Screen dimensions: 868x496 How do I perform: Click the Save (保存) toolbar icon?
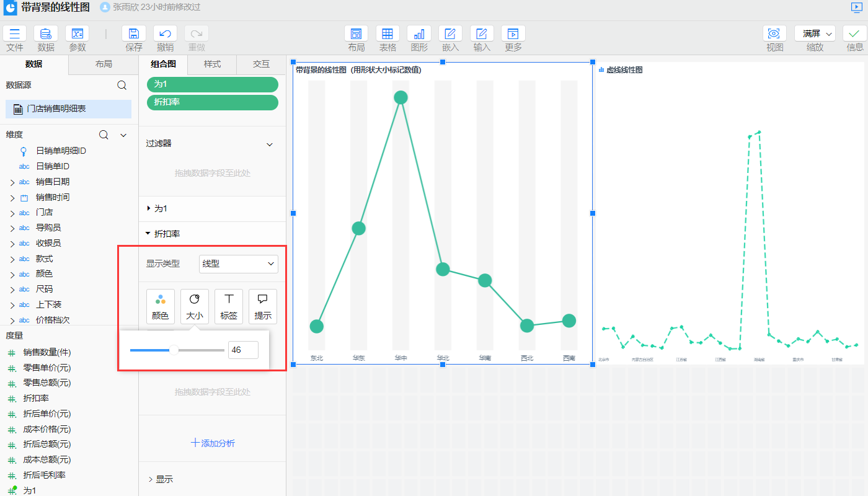tap(133, 34)
